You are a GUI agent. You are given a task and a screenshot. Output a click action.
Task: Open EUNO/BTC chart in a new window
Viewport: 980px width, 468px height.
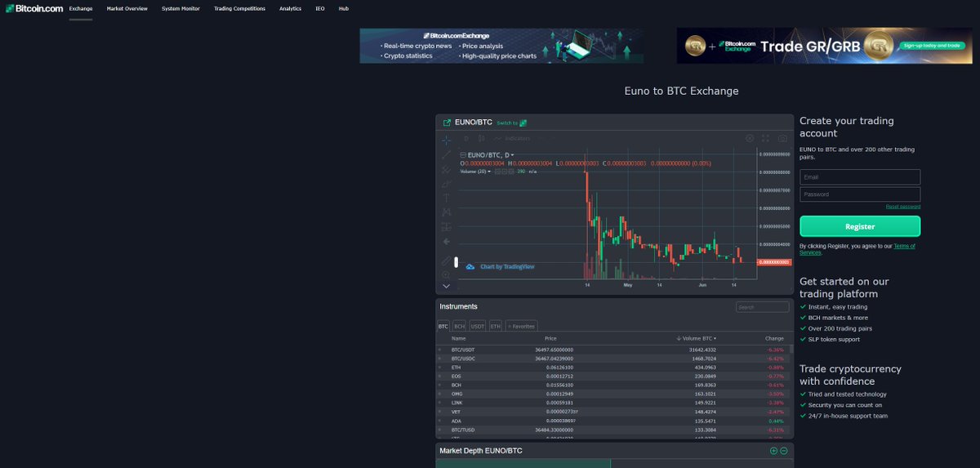click(x=447, y=123)
